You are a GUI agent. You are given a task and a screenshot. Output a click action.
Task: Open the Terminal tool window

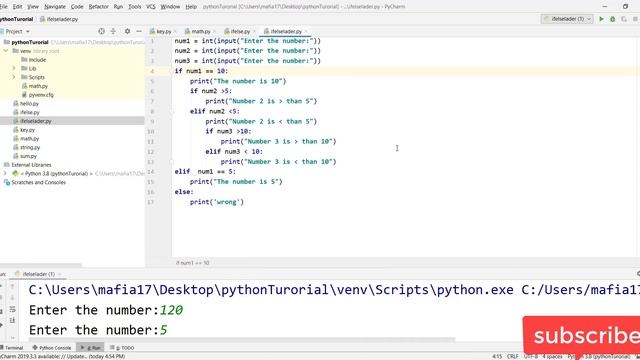[12, 348]
